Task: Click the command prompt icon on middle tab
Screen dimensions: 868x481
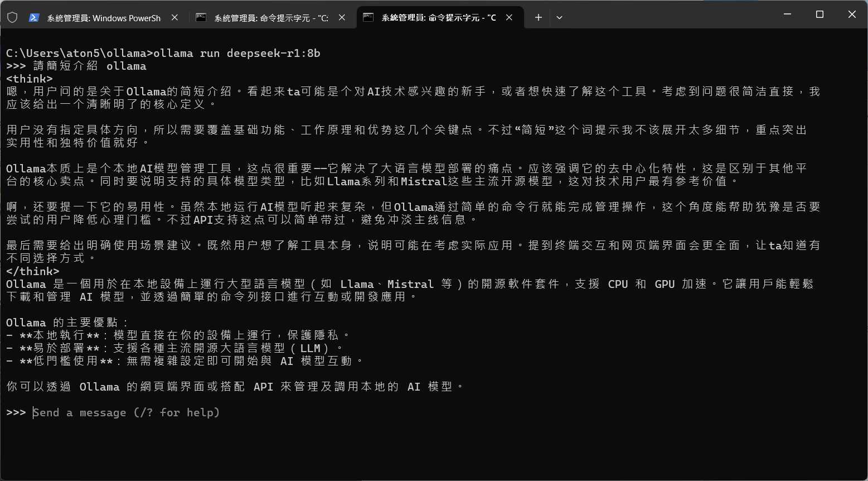Action: pos(201,17)
